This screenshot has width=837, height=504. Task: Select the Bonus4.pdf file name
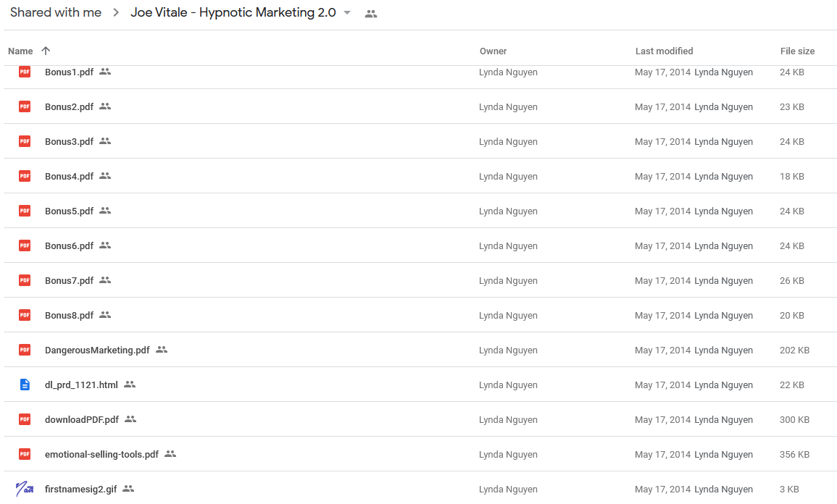point(70,176)
